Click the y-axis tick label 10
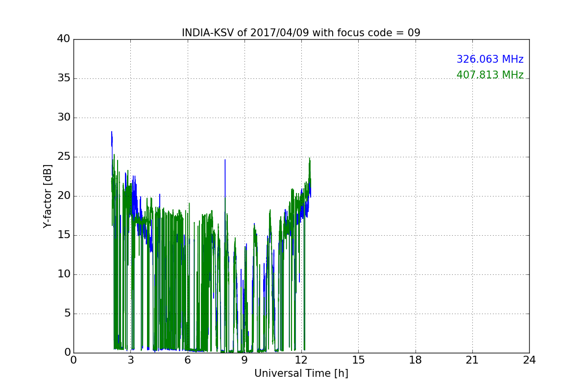The height and width of the screenshot is (392, 588). pos(64,274)
